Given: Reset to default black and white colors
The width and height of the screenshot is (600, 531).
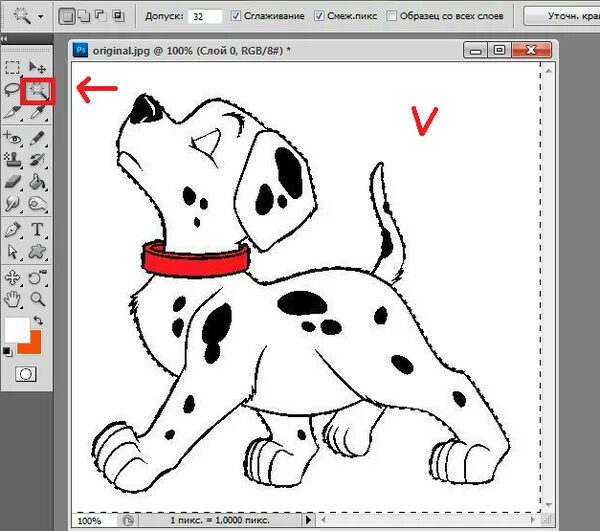Looking at the screenshot, I should click(7, 351).
